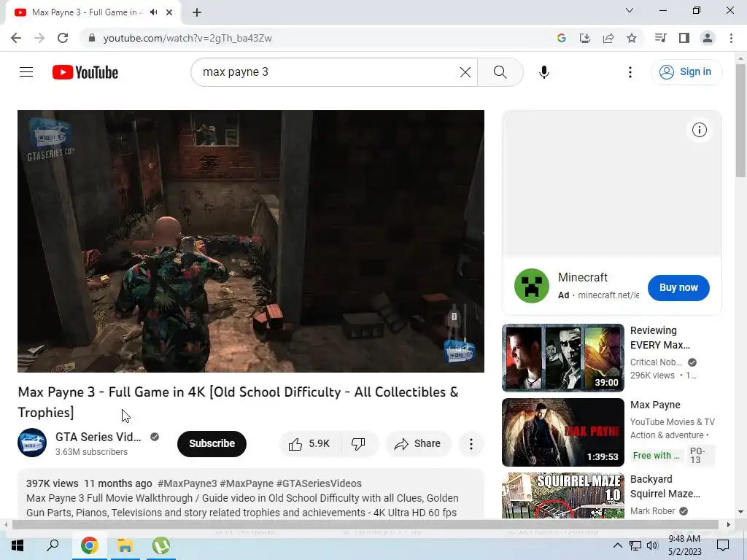Image resolution: width=747 pixels, height=560 pixels.
Task: Open Reviewing EVERY Max... video thumbnail
Action: point(562,357)
